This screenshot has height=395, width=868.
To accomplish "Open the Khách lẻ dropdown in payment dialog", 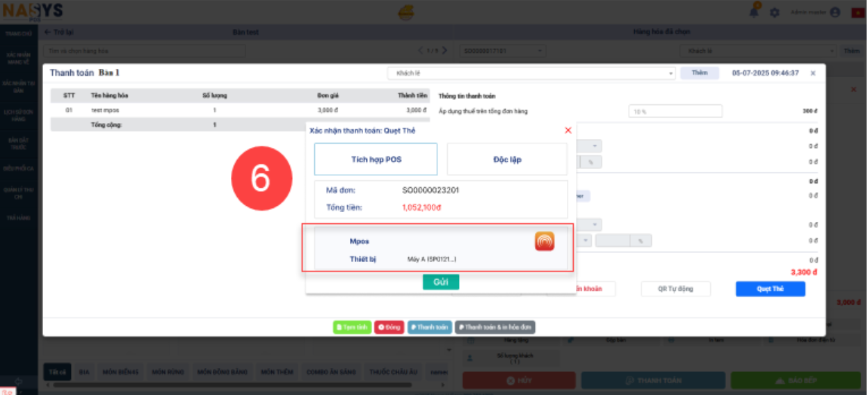I will 531,73.
